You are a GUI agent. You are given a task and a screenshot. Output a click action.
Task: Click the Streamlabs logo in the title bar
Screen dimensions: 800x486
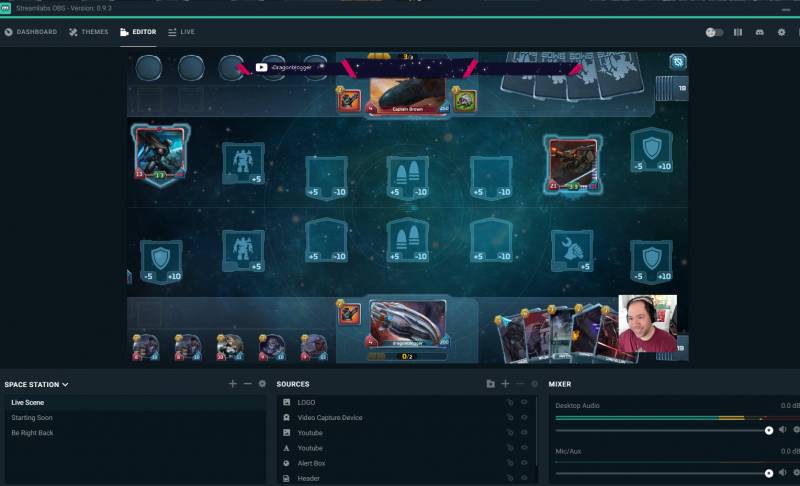6,8
